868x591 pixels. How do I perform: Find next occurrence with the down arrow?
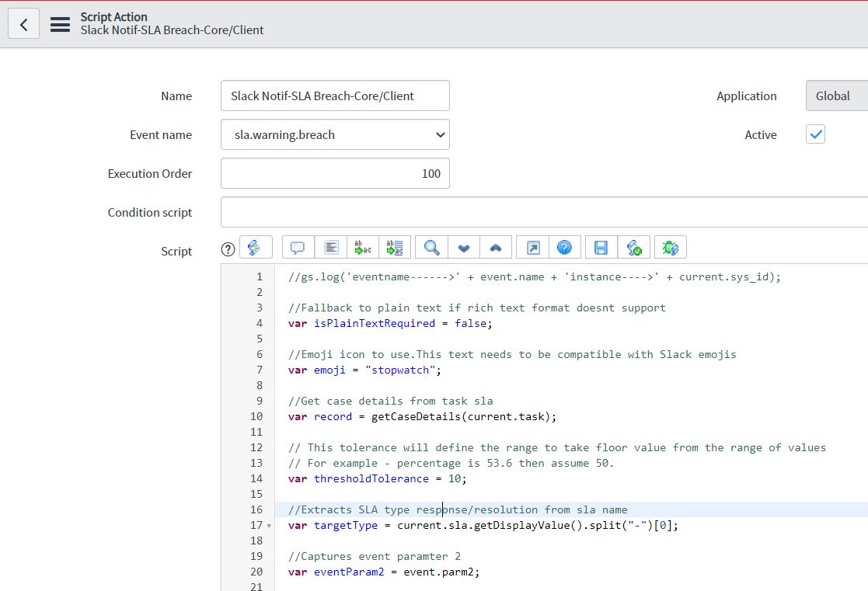(464, 248)
